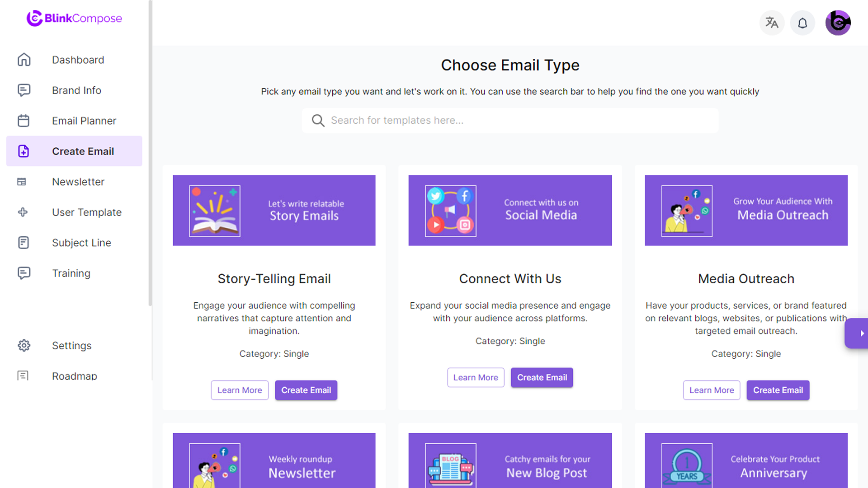Create a Story-Telling Email
Screen dimensions: 868x488
[x=306, y=390]
